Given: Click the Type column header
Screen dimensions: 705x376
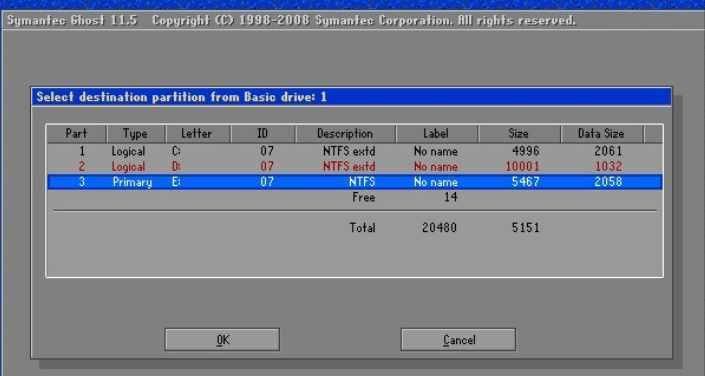Looking at the screenshot, I should (136, 134).
